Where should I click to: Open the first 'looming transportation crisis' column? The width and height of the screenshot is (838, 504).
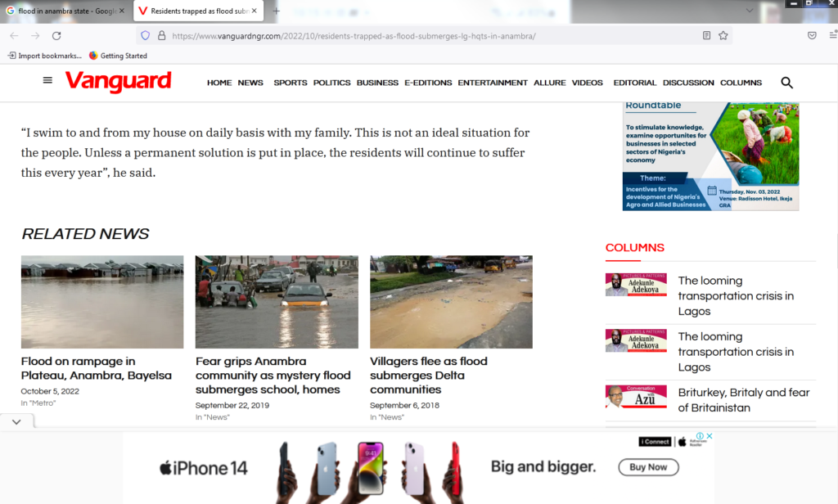pos(736,295)
